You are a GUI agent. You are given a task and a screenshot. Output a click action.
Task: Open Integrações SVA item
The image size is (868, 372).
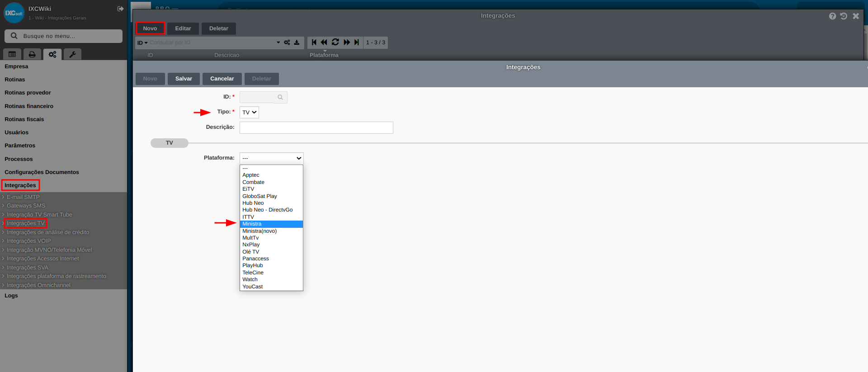[x=27, y=268]
